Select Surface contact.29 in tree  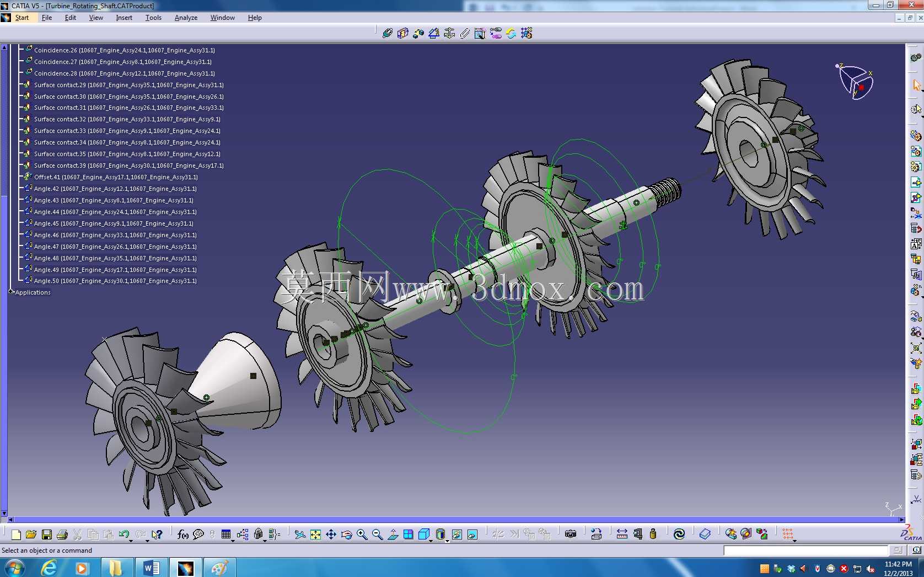[129, 85]
